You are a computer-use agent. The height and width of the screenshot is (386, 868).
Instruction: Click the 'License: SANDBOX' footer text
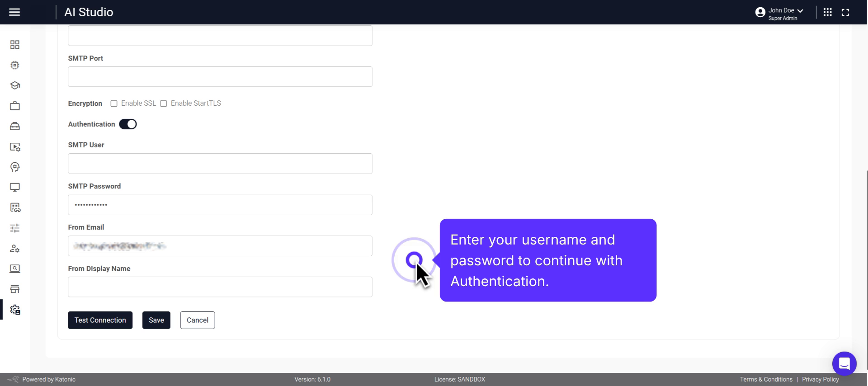click(460, 379)
